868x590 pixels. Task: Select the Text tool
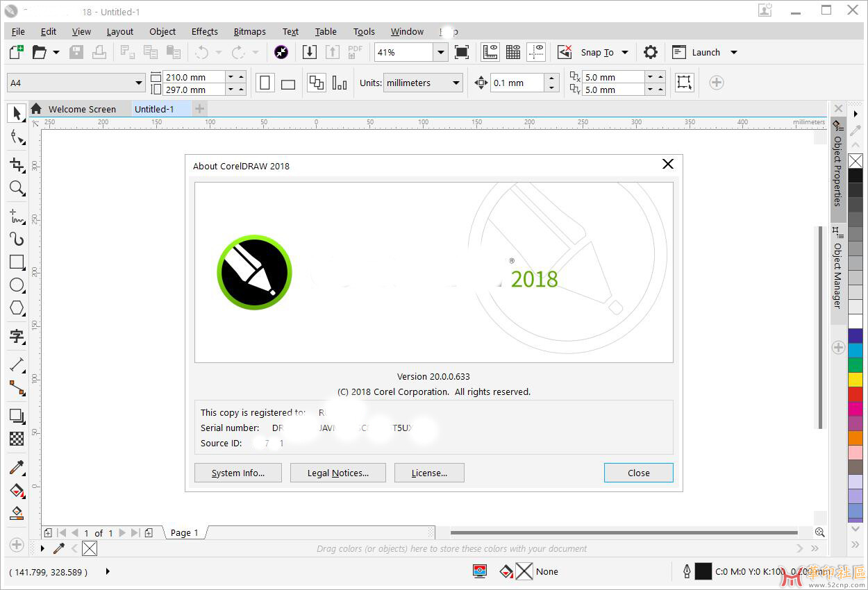(x=17, y=337)
